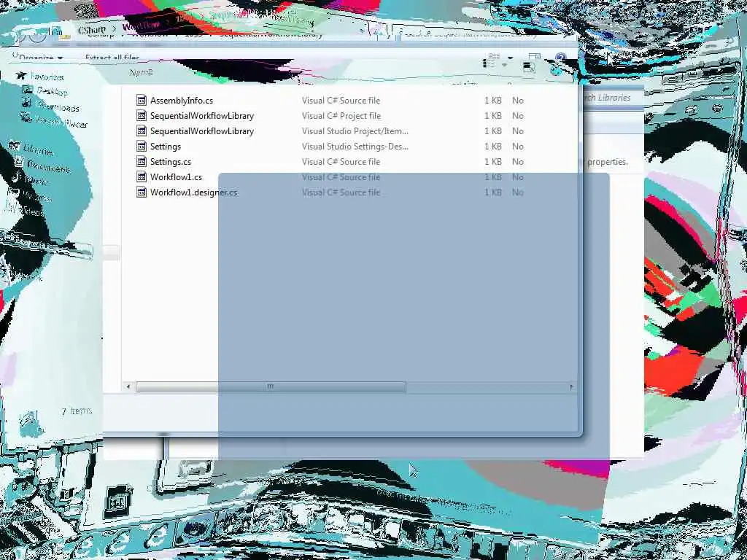Open Favorites in the navigation pane
The width and height of the screenshot is (747, 560).
point(47,76)
